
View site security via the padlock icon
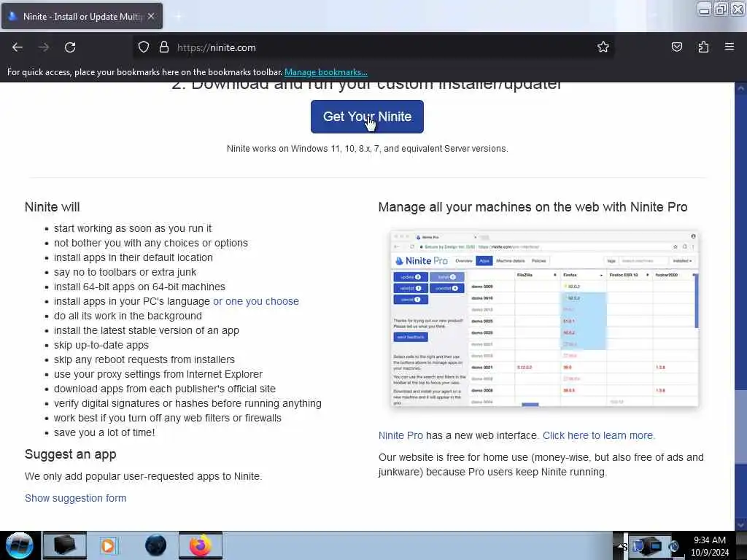coord(164,47)
